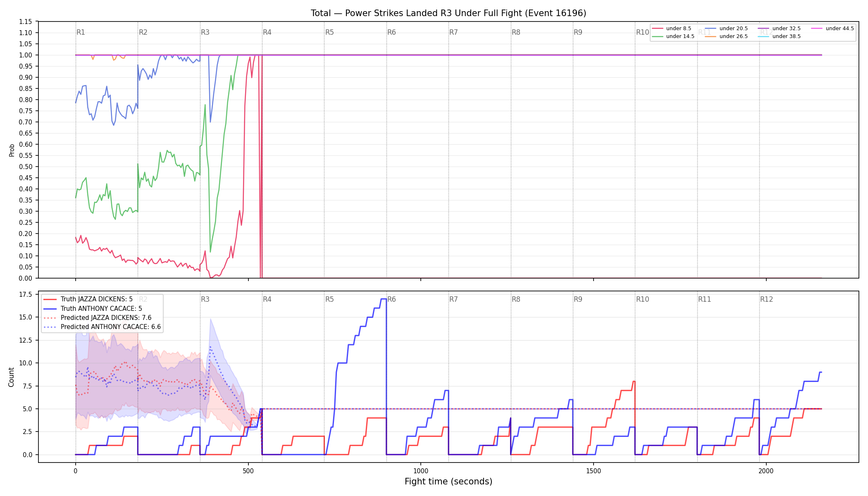Screen dimensions: 868x496
Task: Click the R9 round marker in Prob chart
Action: tap(578, 32)
